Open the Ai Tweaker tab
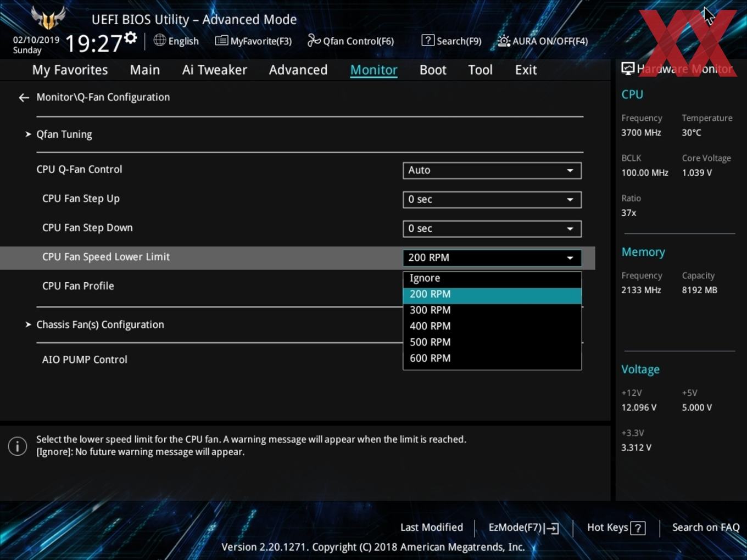 215,70
